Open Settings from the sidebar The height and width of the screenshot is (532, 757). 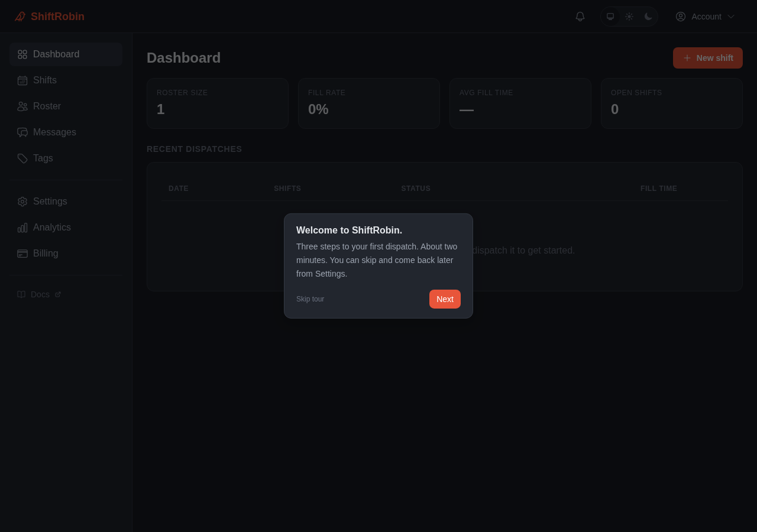click(66, 202)
